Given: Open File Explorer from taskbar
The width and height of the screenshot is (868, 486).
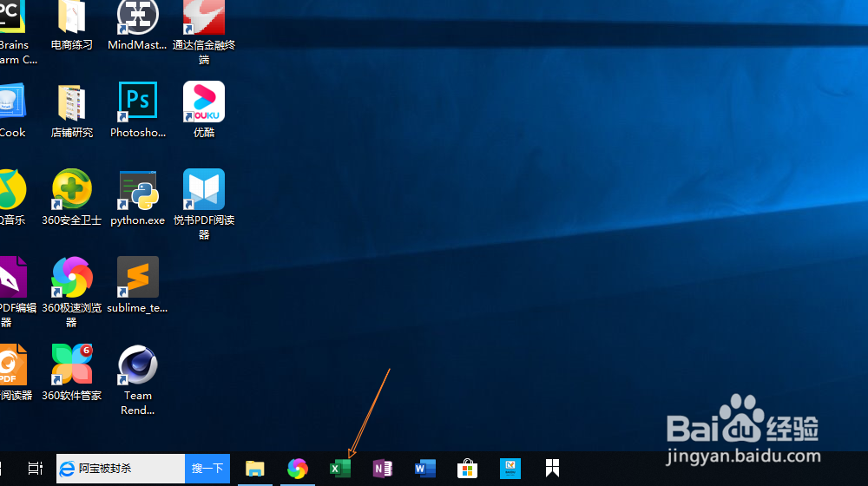Looking at the screenshot, I should [x=254, y=469].
